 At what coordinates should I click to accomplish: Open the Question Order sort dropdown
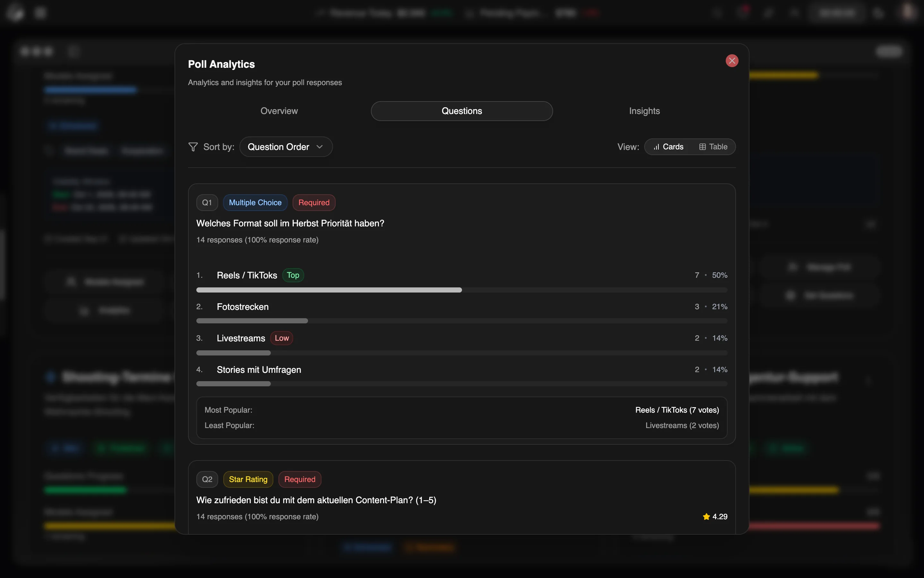pyautogui.click(x=286, y=147)
